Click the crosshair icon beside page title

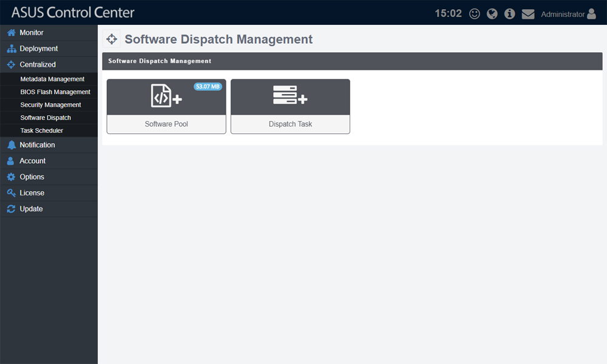click(112, 39)
